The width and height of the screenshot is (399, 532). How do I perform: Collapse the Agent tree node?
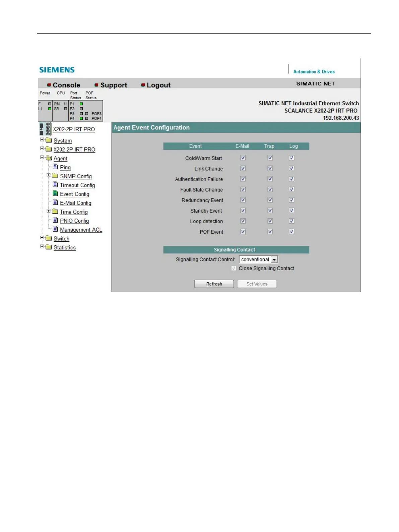(x=42, y=157)
